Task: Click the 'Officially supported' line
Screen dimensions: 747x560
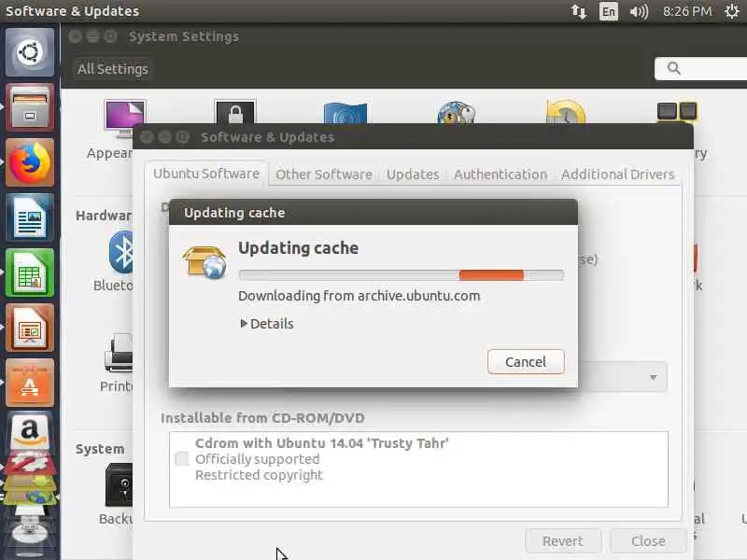Action: [x=258, y=459]
